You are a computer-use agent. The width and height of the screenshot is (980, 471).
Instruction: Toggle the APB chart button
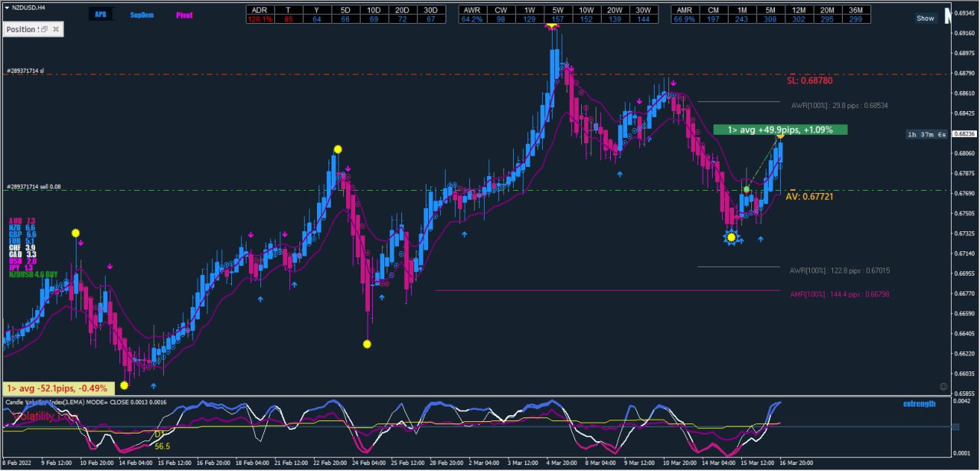100,15
